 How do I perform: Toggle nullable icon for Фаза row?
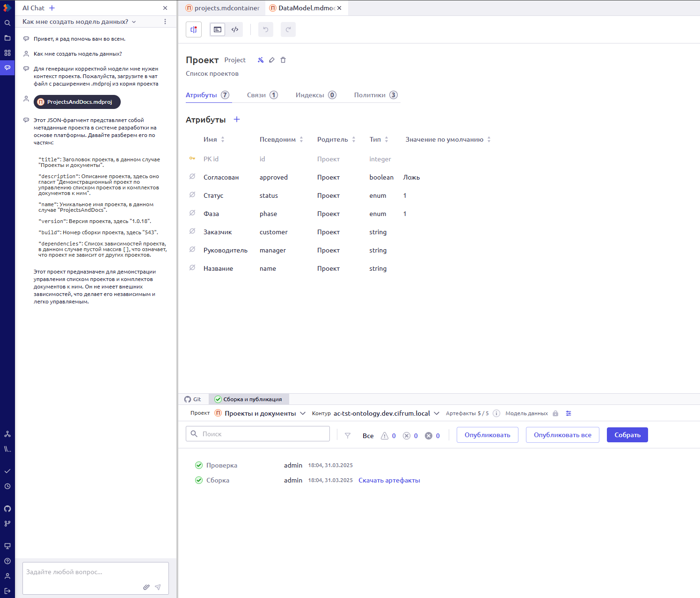point(192,213)
